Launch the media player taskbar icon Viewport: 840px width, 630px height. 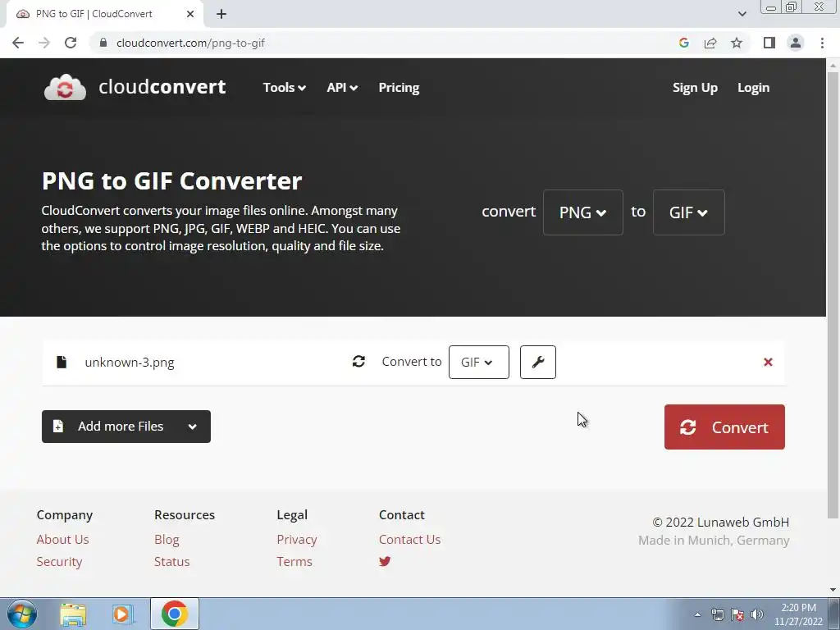[123, 614]
